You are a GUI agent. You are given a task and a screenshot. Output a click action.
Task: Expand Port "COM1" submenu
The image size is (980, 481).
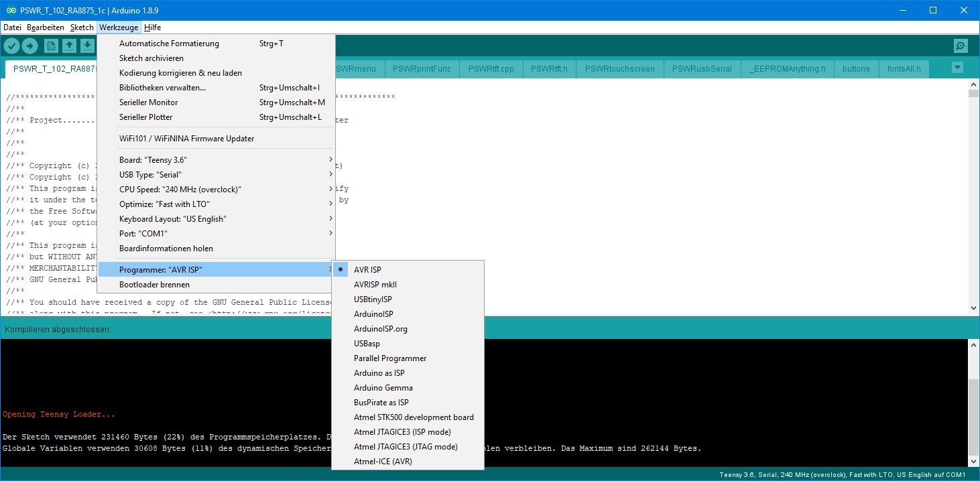[x=216, y=234]
